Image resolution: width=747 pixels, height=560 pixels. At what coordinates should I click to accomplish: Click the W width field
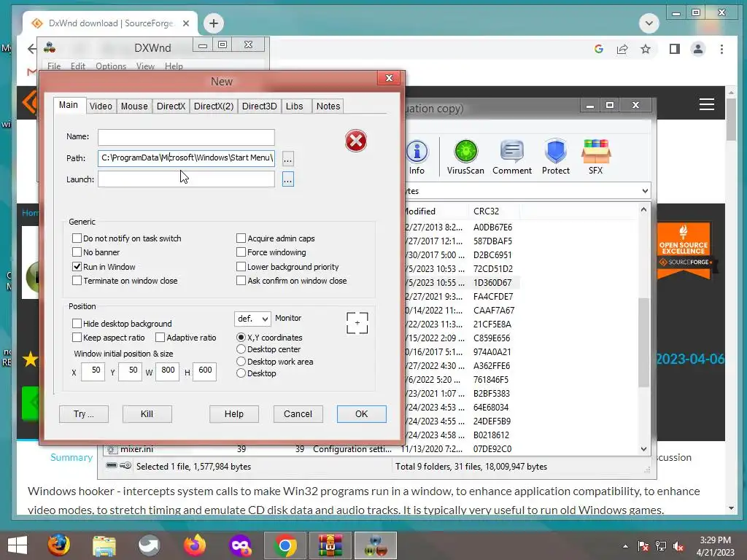(x=167, y=371)
